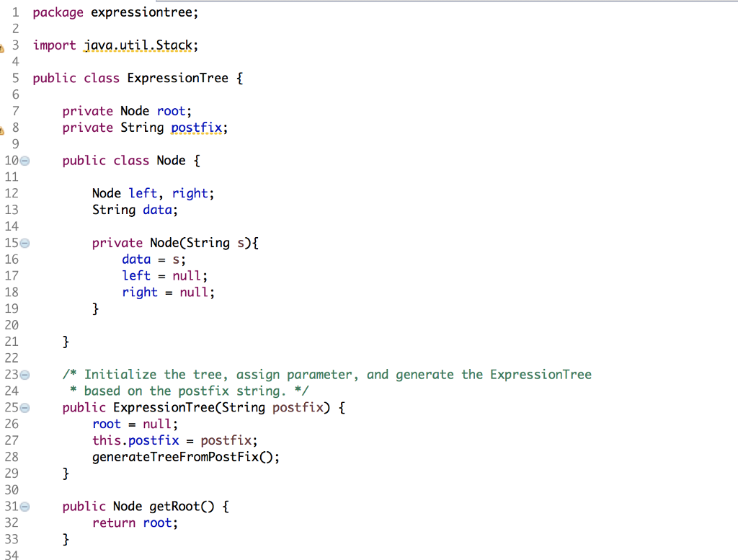Click the underlined java.util.Stack import

click(140, 45)
